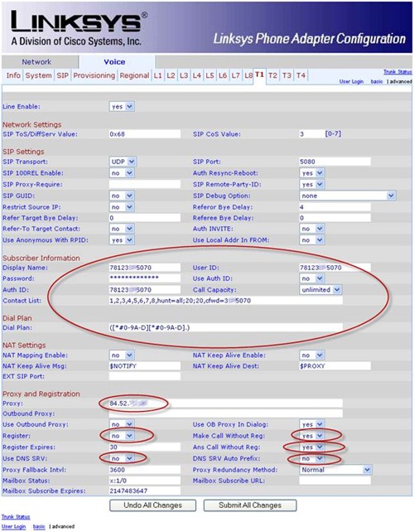The image size is (414, 532).
Task: Click the NAT Keep Alive Msg field
Action: tap(145, 366)
